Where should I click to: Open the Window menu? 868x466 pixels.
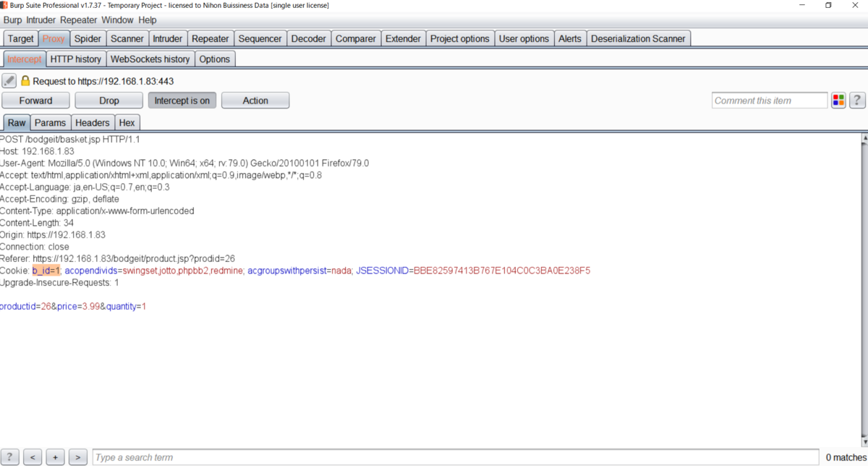coord(117,20)
